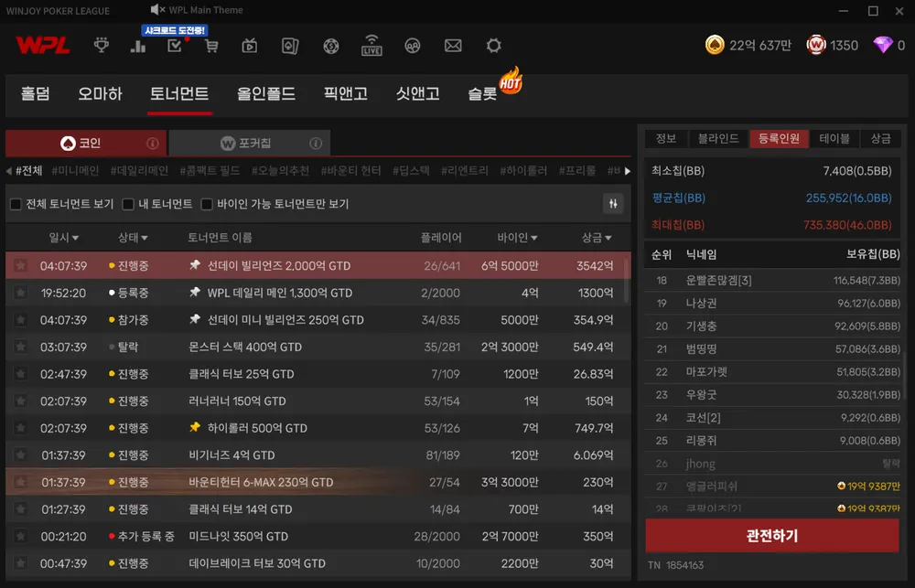The image size is (915, 588).
Task: Click the WPL logo
Action: click(43, 45)
